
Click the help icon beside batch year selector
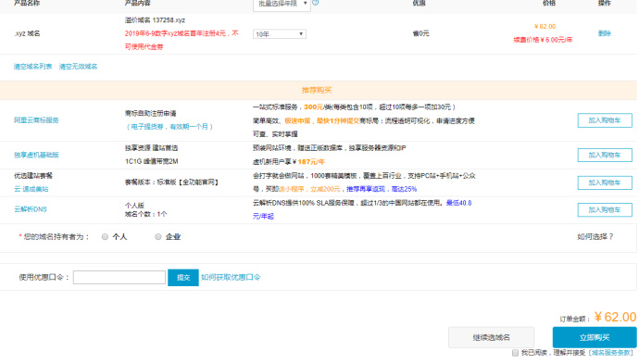(316, 3)
